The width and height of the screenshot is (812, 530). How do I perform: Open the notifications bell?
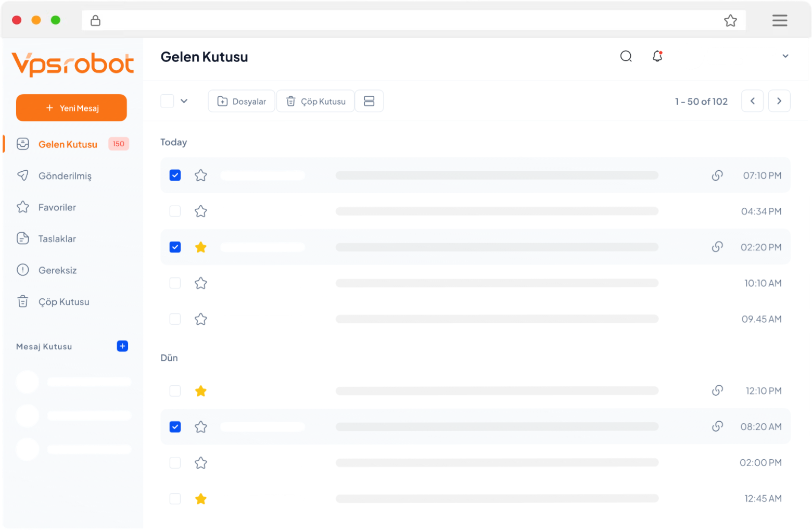tap(657, 56)
